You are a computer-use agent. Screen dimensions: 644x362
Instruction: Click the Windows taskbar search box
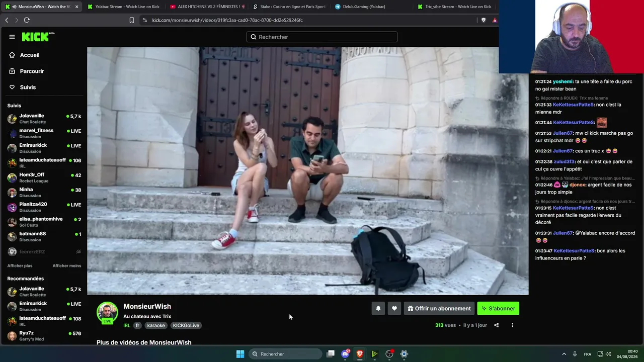286,354
